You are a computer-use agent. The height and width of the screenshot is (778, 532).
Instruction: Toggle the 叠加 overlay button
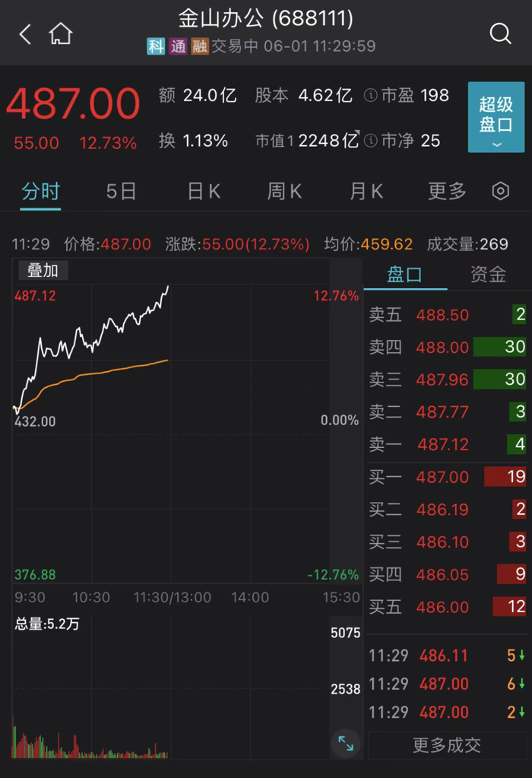[x=43, y=270]
